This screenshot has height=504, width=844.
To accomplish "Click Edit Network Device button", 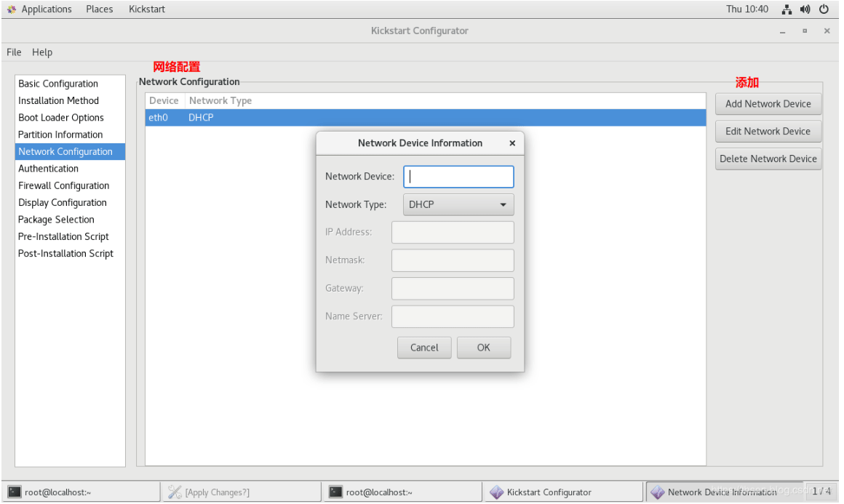I will [x=768, y=131].
